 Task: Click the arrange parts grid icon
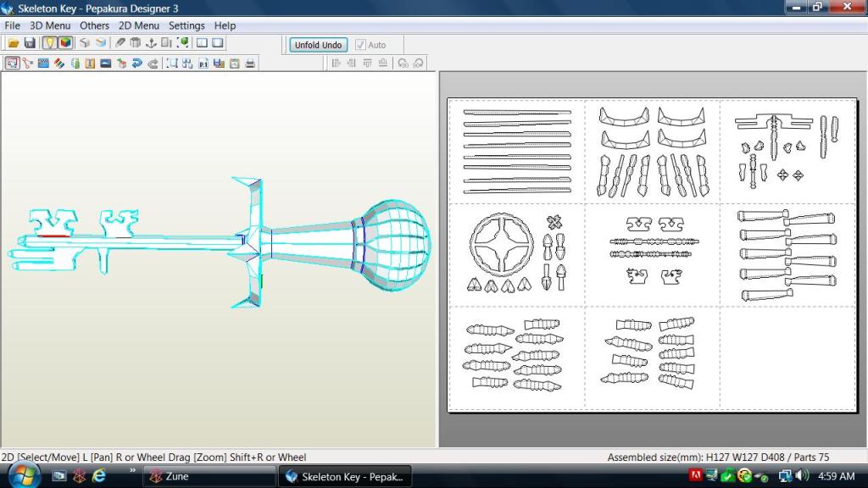[x=187, y=63]
